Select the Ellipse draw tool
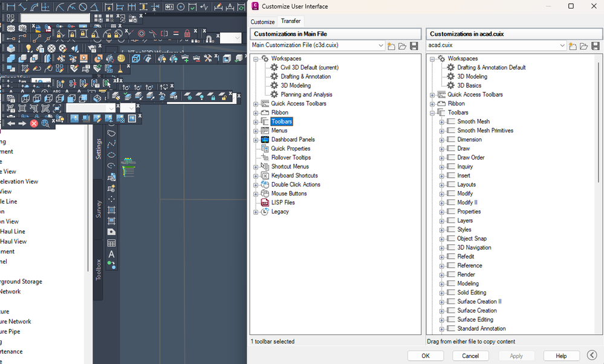Screen dimensions: 604x364 tap(111, 155)
